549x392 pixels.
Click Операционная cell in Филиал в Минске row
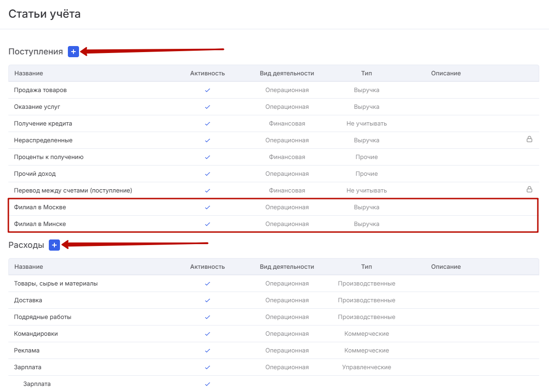pyautogui.click(x=287, y=224)
